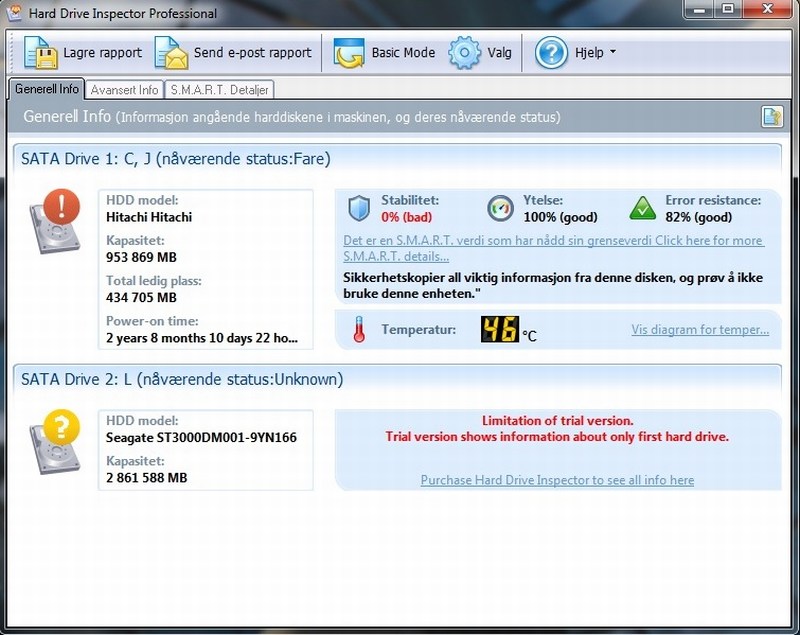Click the Vis diagram for temperatur link
Image resolution: width=800 pixels, height=635 pixels.
[x=700, y=329]
